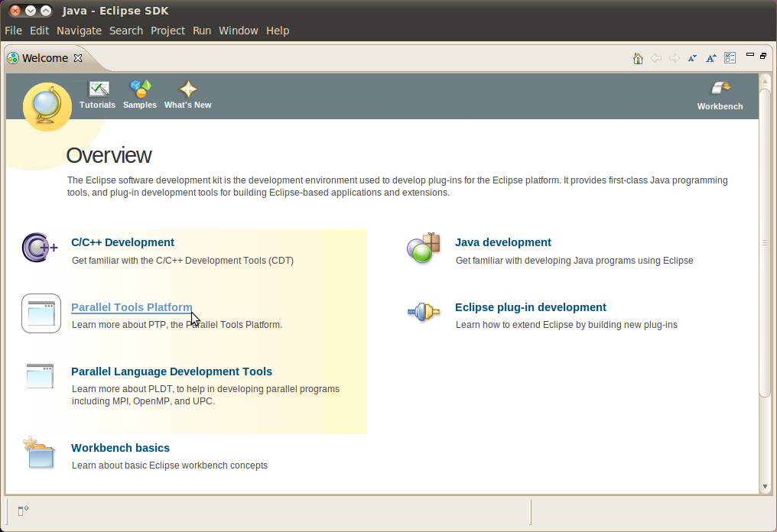
Task: Open the Navigate menu
Action: 80,31
